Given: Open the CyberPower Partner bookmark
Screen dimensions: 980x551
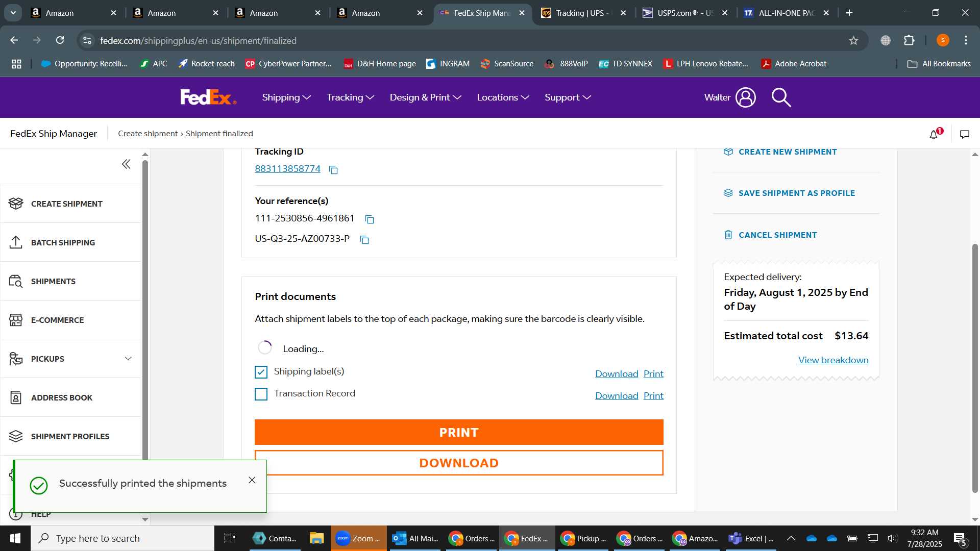Looking at the screenshot, I should 288,64.
